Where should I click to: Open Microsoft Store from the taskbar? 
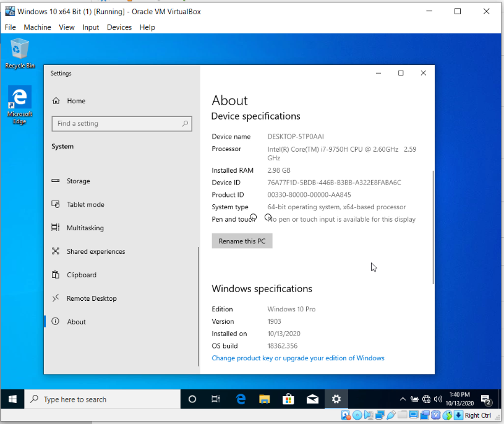pyautogui.click(x=288, y=399)
